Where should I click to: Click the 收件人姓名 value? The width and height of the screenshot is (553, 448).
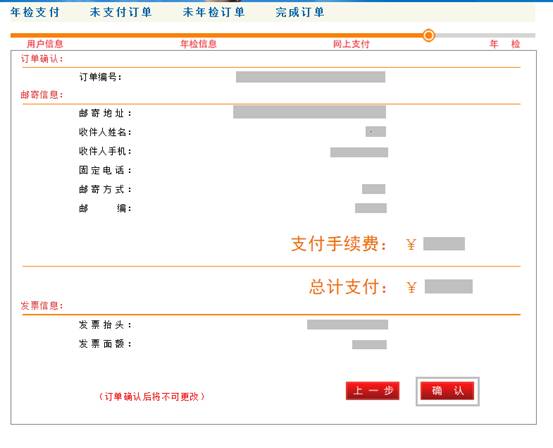(x=376, y=132)
